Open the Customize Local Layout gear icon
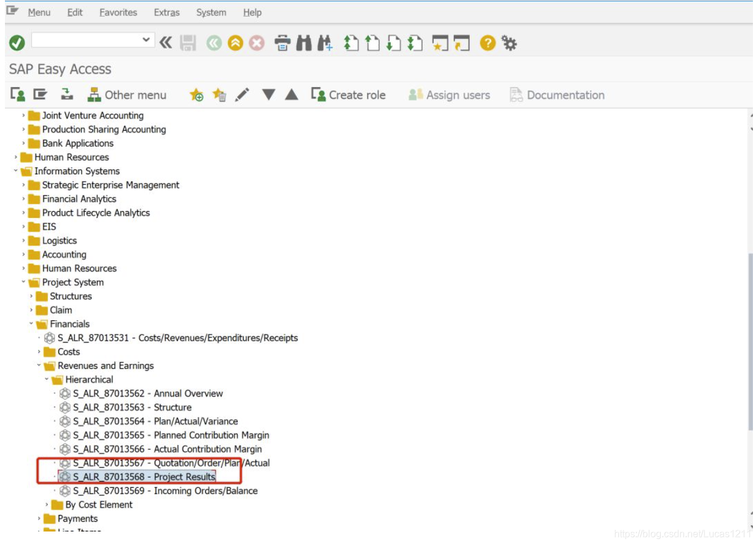The height and width of the screenshot is (545, 756). coord(509,43)
